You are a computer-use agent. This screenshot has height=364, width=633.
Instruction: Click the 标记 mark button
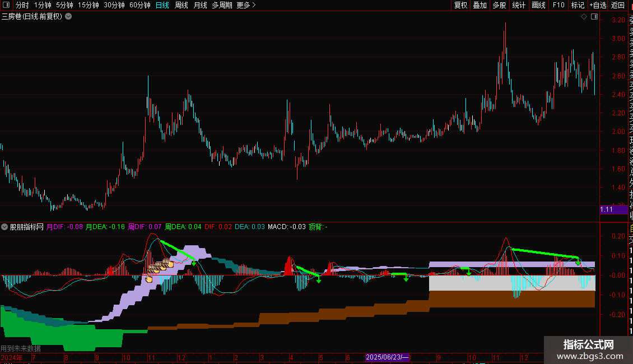tap(578, 5)
